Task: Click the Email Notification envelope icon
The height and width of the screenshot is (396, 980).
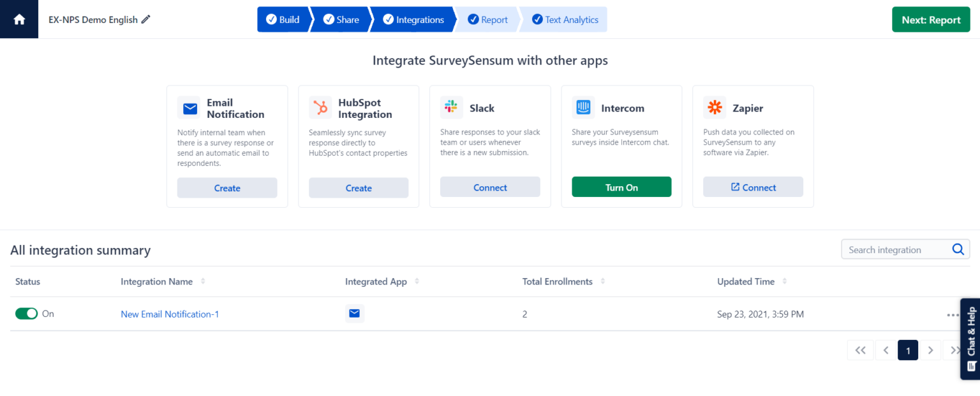Action: point(189,108)
